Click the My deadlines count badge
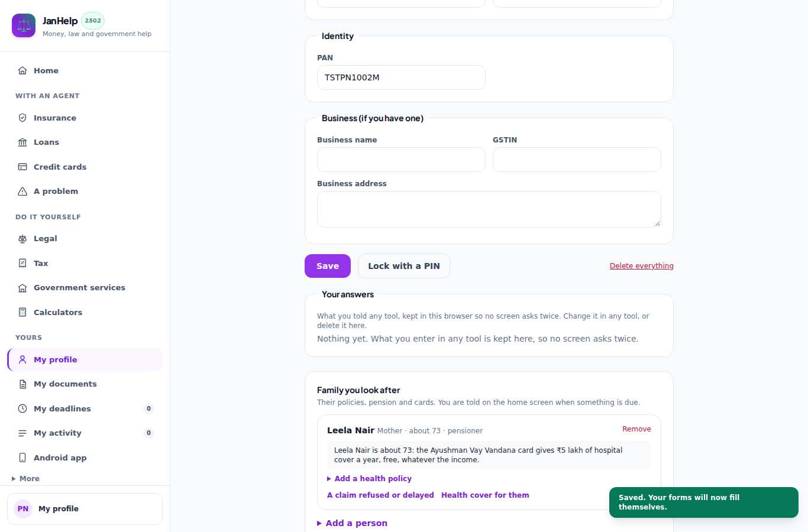 coord(148,408)
